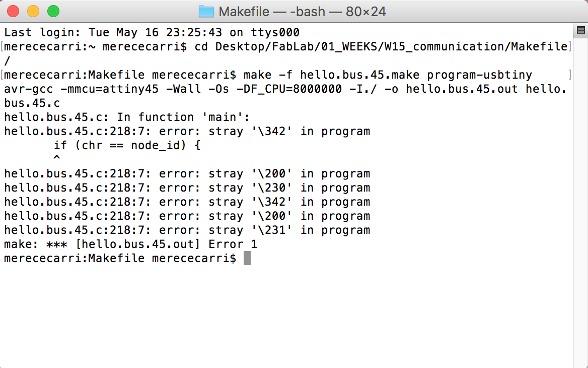This screenshot has height=368, width=588.
Task: Click the window title "Makefile — -bash — 80×24"
Action: (302, 12)
